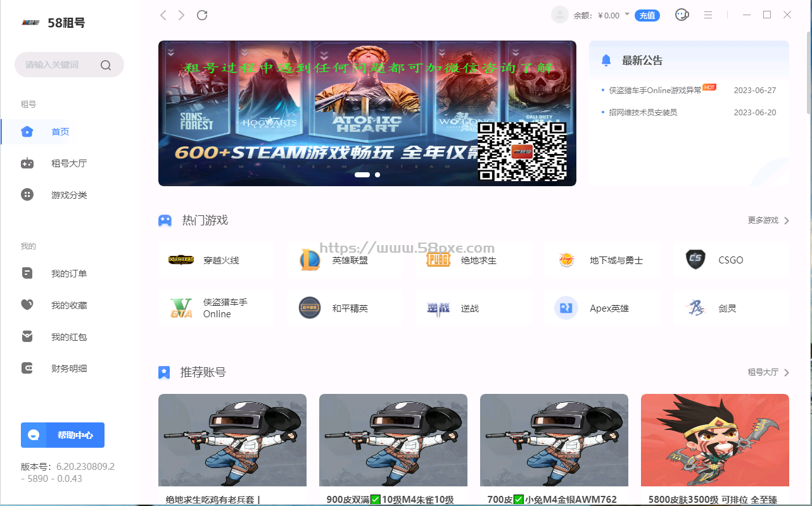
Task: Click the QR code on the banner
Action: pyautogui.click(x=522, y=152)
